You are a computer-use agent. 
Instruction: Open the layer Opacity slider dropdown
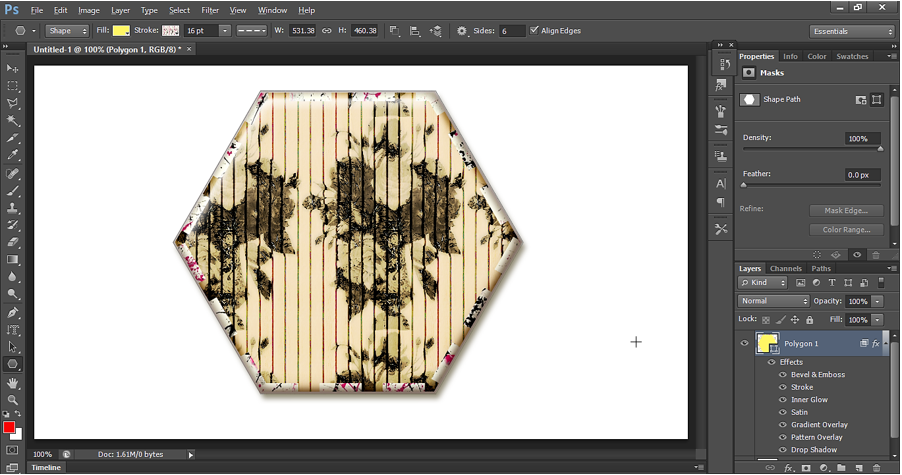(877, 301)
